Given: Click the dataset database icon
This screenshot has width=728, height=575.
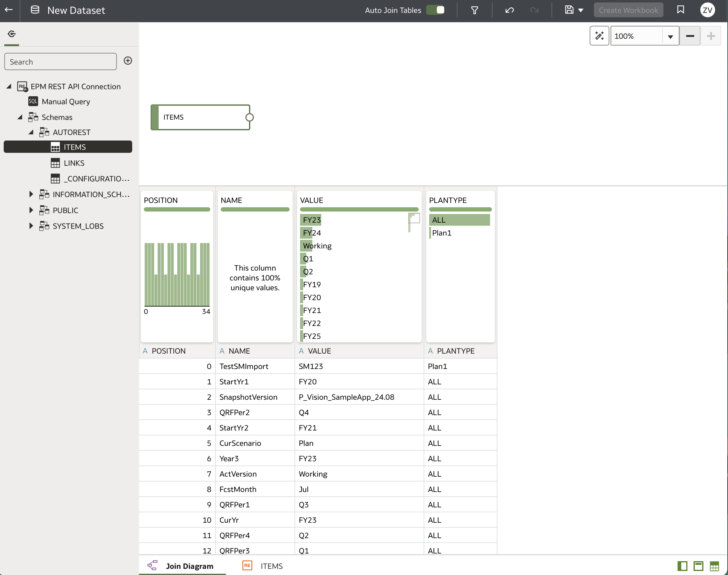Looking at the screenshot, I should [35, 10].
